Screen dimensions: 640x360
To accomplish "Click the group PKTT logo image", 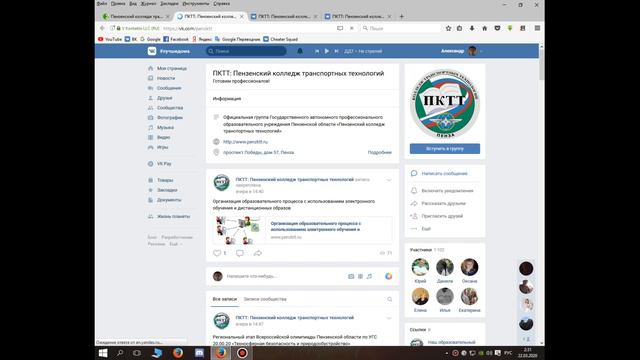I will tap(445, 103).
